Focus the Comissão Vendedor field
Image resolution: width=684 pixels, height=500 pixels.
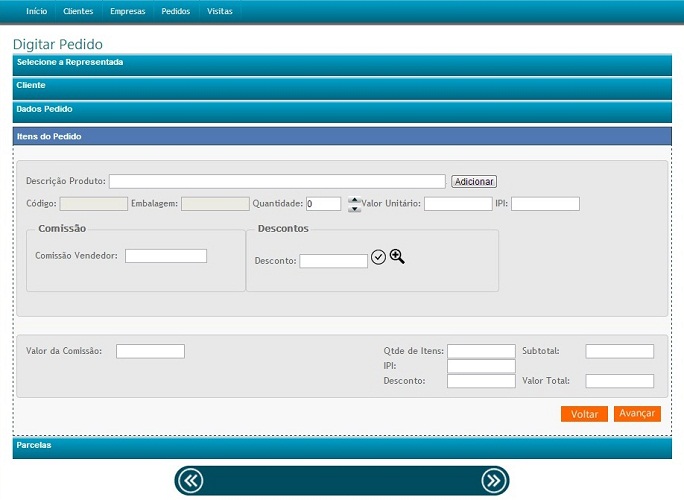click(166, 256)
